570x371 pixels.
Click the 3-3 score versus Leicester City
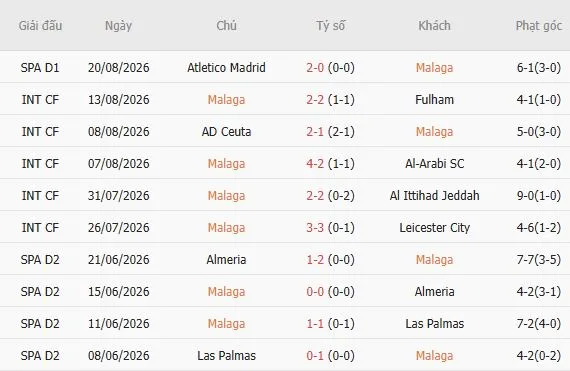315,227
